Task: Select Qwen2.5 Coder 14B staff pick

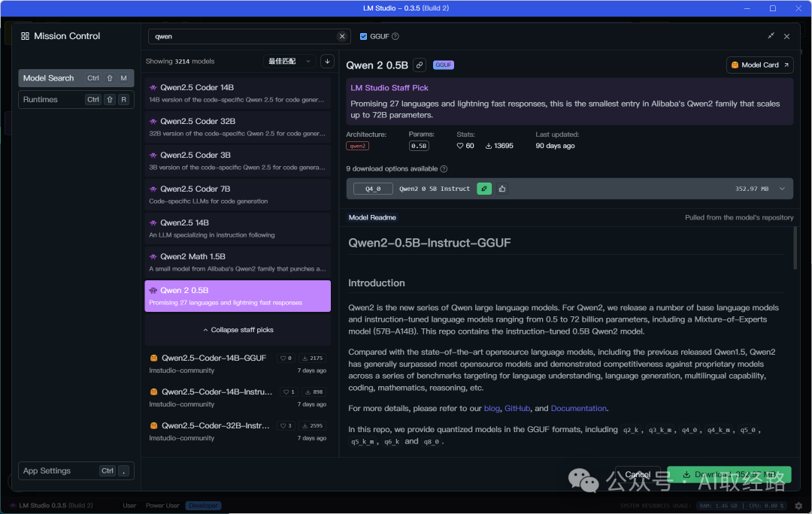Action: (x=237, y=93)
